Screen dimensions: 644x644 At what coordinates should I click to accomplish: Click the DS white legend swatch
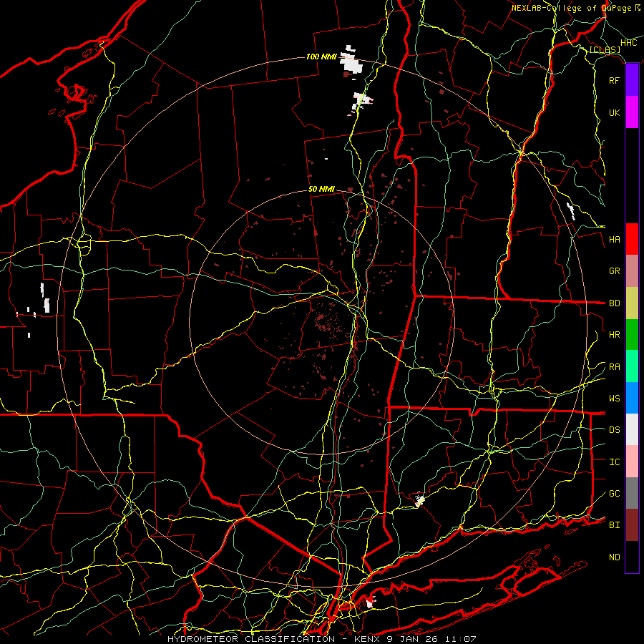pos(632,429)
